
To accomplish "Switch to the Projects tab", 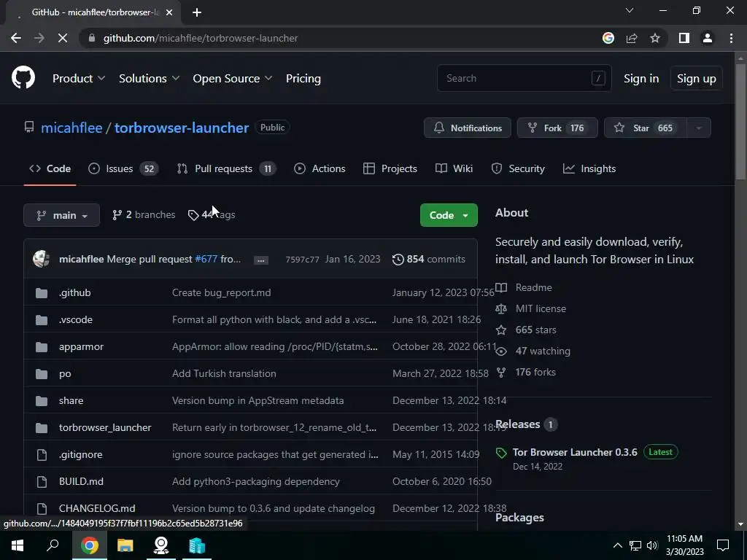I will 390,168.
